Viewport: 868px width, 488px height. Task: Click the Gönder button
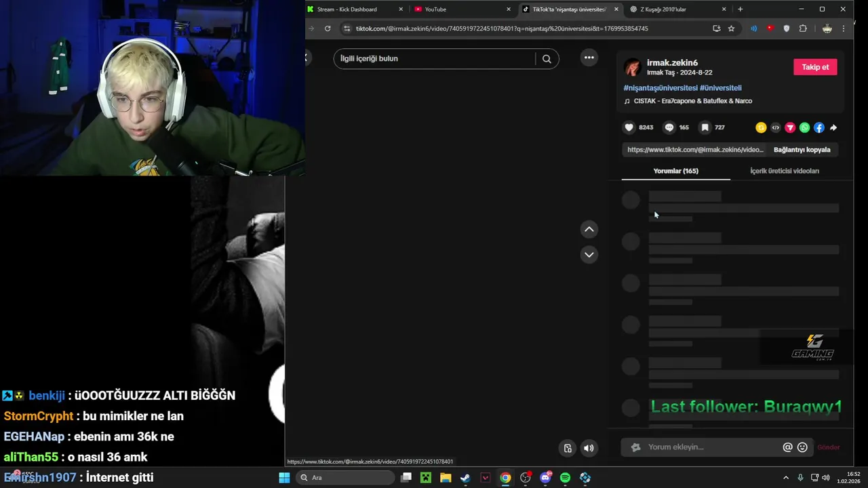click(828, 447)
